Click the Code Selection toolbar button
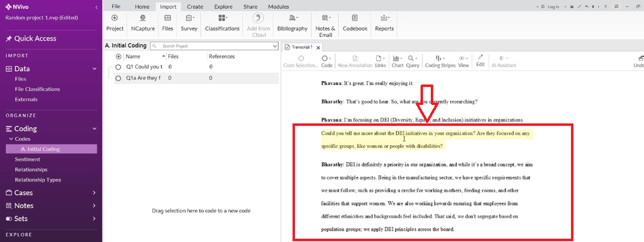The width and height of the screenshot is (644, 242). click(301, 62)
